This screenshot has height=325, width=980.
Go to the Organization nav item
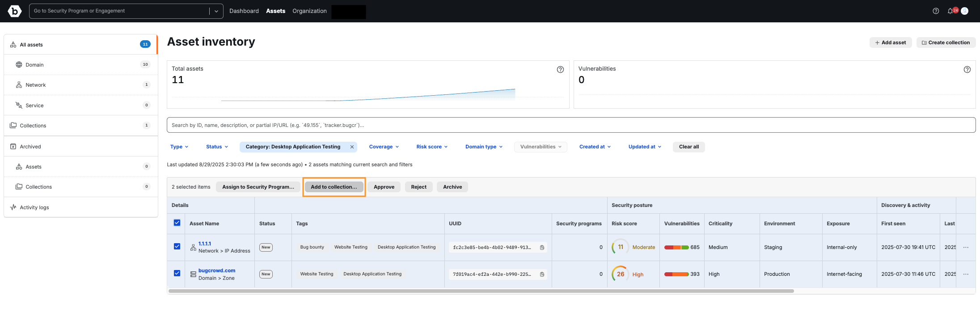[309, 11]
